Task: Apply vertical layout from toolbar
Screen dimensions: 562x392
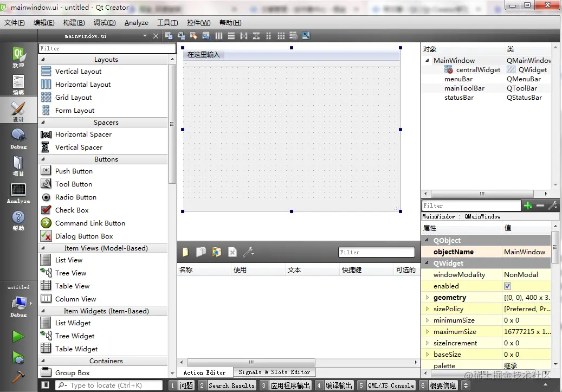Action: click(x=231, y=35)
